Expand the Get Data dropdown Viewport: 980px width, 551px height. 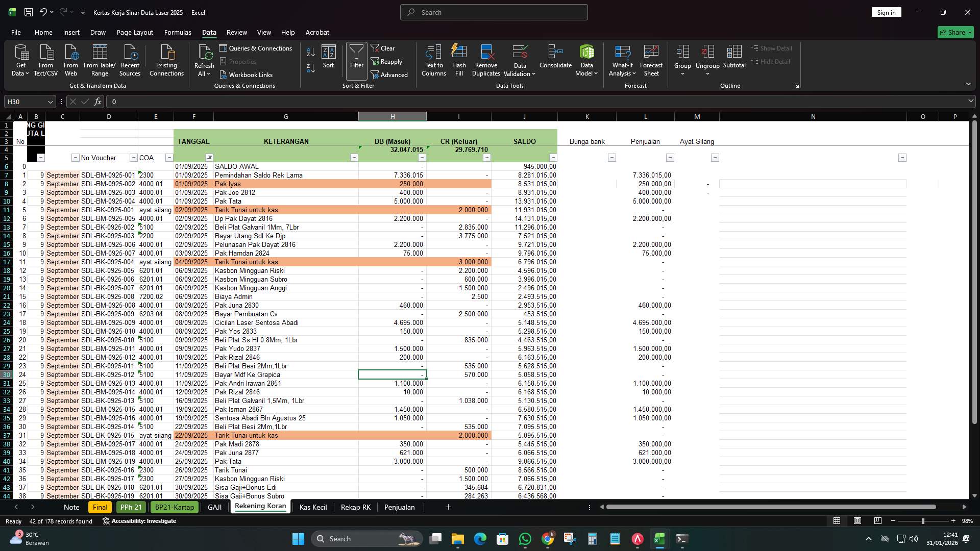point(20,60)
